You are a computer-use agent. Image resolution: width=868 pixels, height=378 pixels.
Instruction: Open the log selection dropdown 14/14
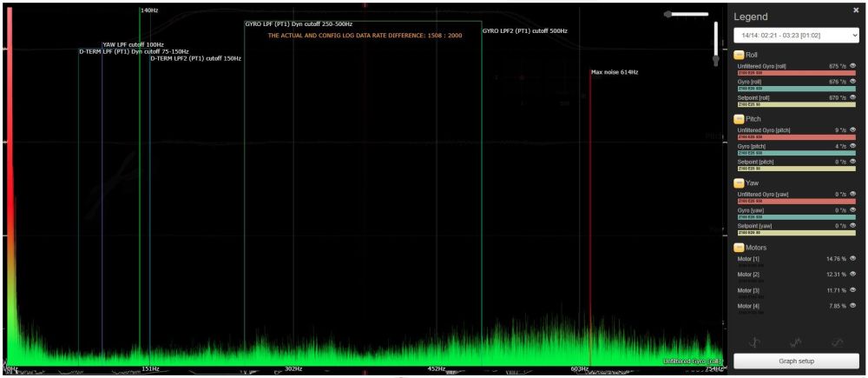[796, 35]
